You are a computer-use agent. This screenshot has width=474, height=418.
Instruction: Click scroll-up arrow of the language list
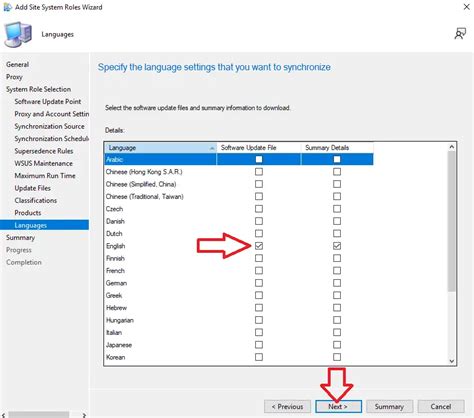[x=452, y=147]
